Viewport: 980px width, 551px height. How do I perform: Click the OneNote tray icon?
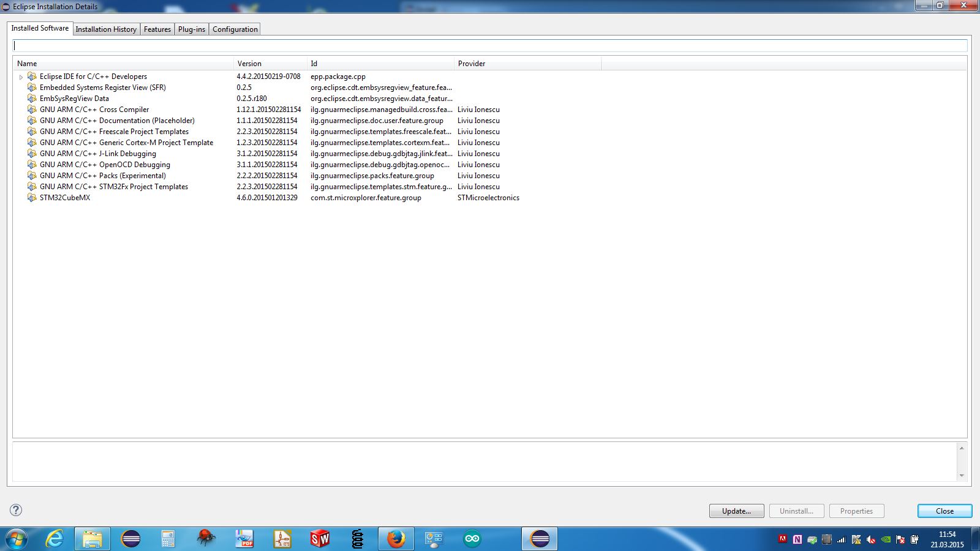point(797,539)
